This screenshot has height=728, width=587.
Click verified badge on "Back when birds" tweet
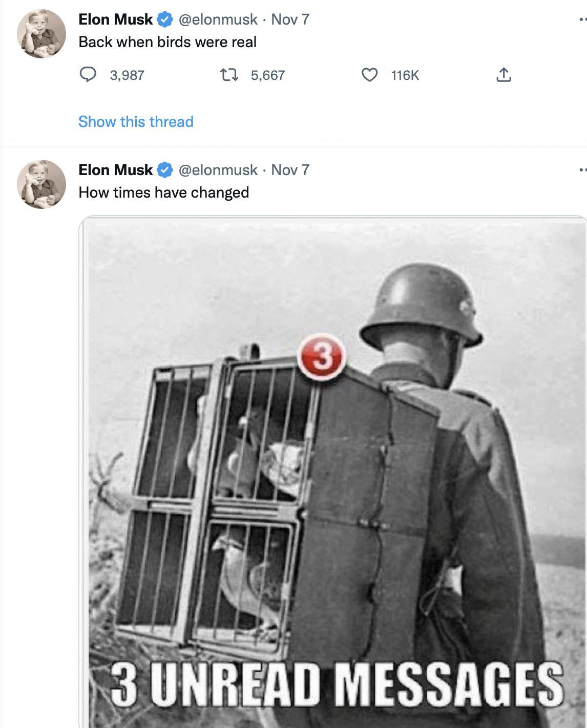[x=164, y=19]
